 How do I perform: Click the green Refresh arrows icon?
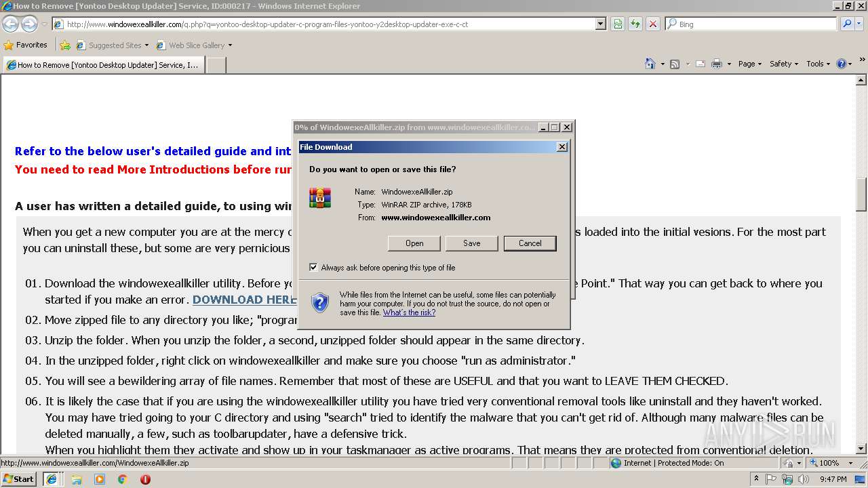[635, 24]
